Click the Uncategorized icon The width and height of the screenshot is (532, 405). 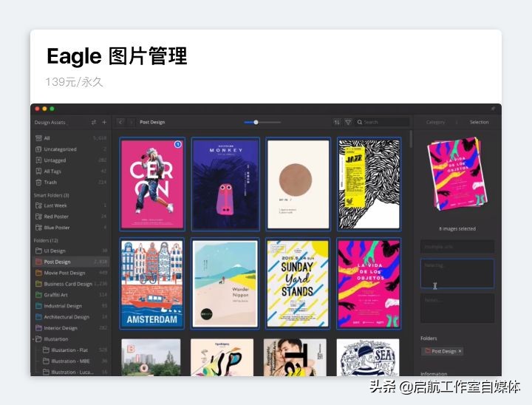38,149
